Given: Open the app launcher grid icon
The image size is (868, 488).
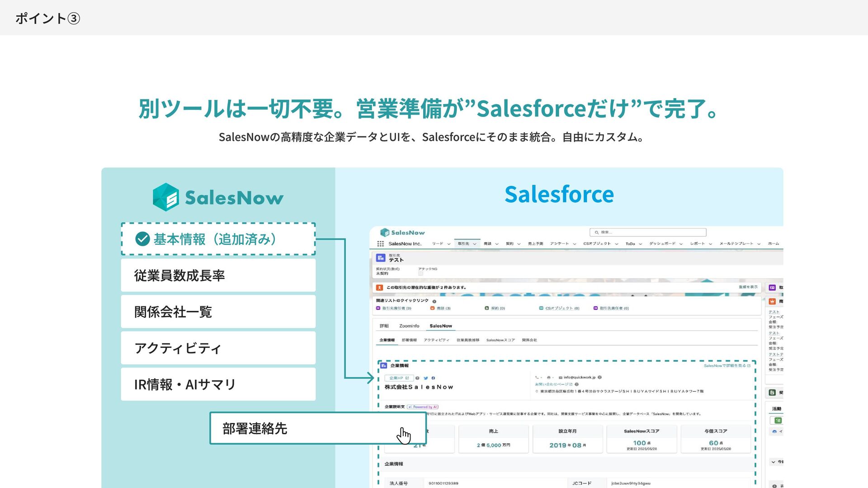Looking at the screenshot, I should point(381,244).
